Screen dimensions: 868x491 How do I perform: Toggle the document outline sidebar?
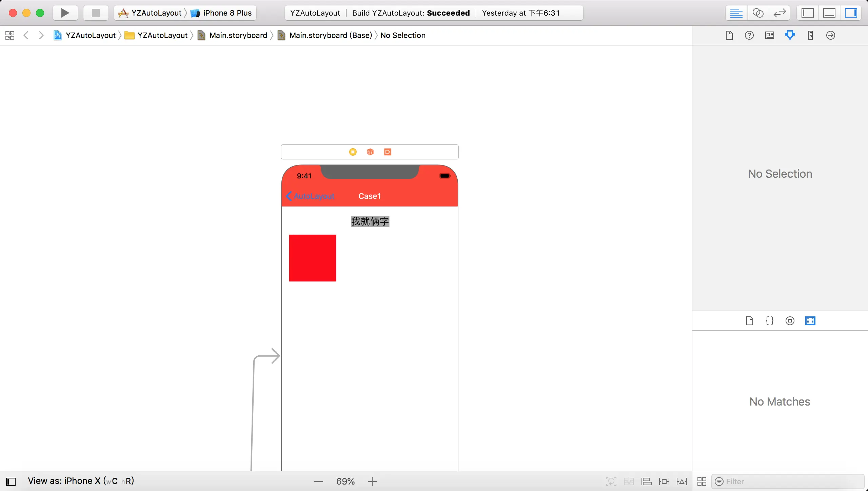(x=11, y=482)
